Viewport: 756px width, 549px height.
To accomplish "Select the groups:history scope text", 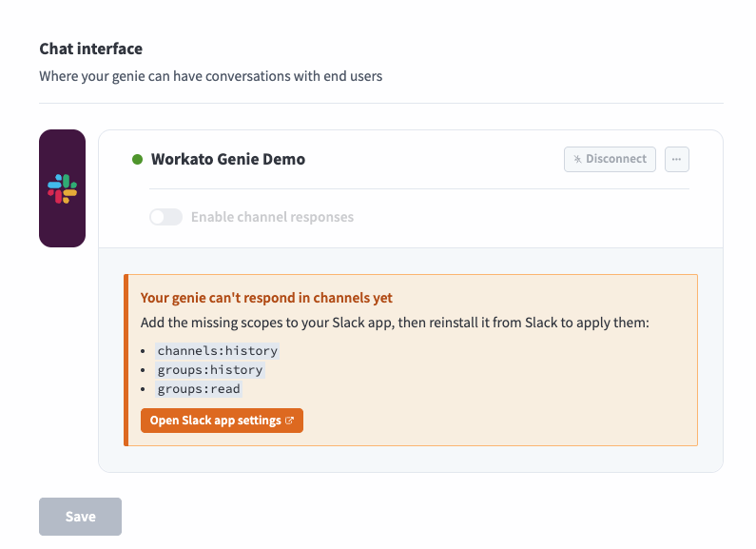I will pos(210,370).
